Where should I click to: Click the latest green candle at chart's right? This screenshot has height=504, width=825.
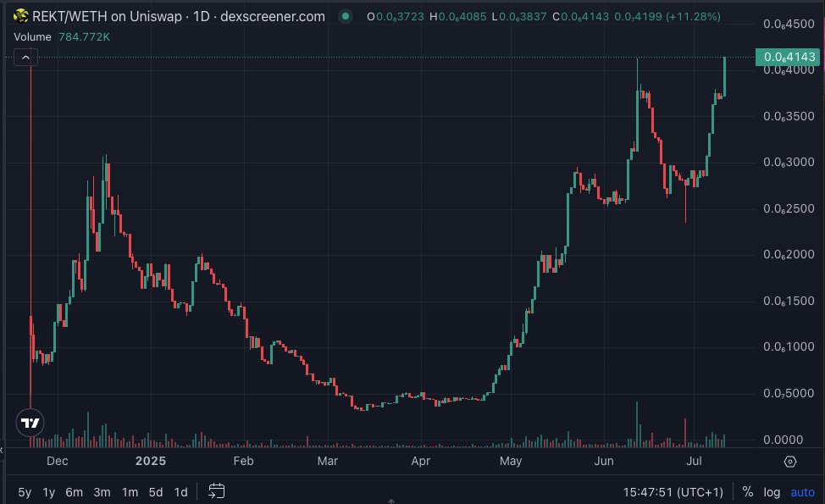point(724,77)
